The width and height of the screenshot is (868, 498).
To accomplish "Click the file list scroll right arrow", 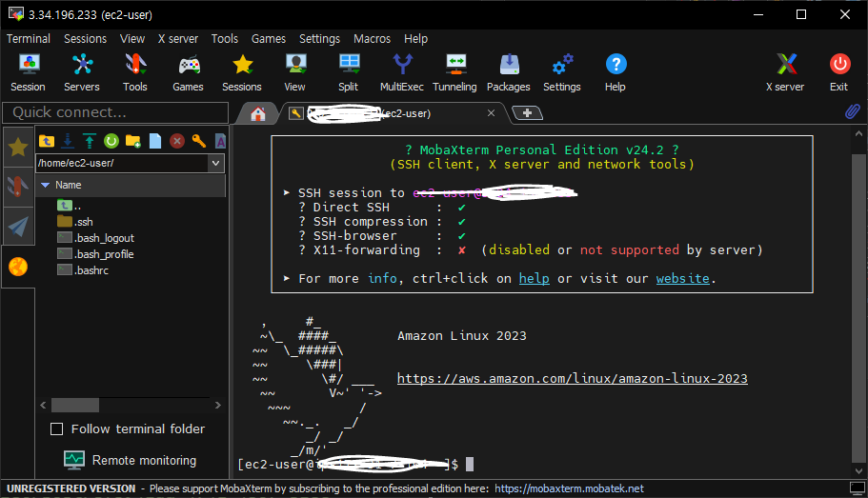I will click(x=218, y=405).
